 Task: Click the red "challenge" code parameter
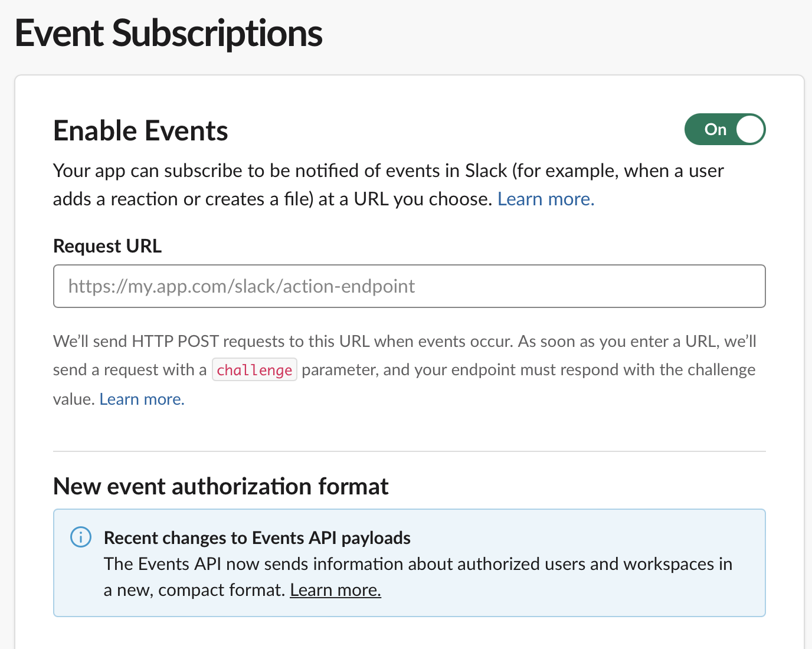point(254,370)
